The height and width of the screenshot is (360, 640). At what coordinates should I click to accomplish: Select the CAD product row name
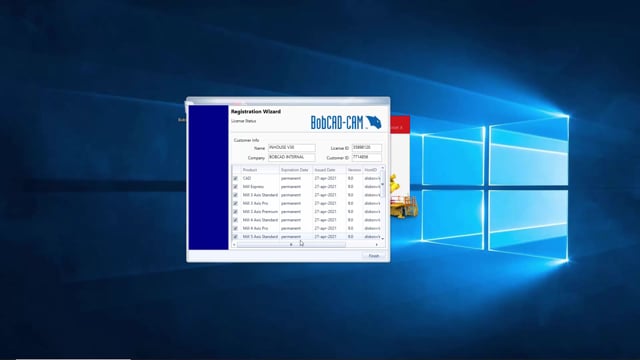pos(247,178)
